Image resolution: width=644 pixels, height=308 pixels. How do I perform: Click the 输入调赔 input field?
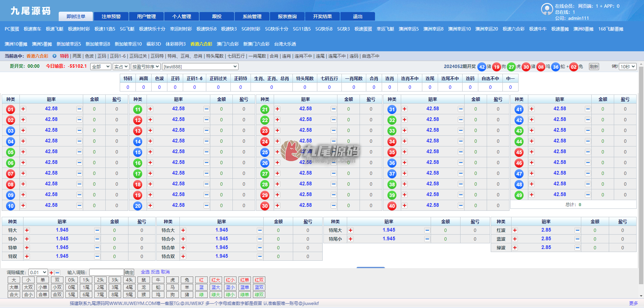click(107, 272)
